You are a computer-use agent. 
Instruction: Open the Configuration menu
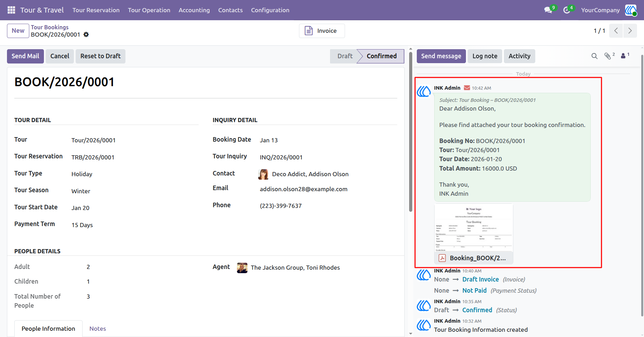270,10
